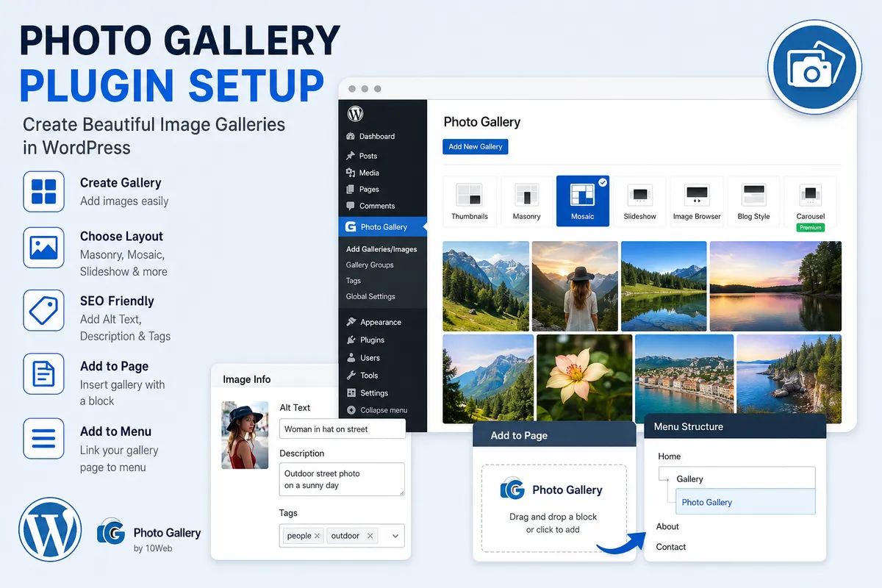
Task: Open the flower close-up photo
Action: 584,379
